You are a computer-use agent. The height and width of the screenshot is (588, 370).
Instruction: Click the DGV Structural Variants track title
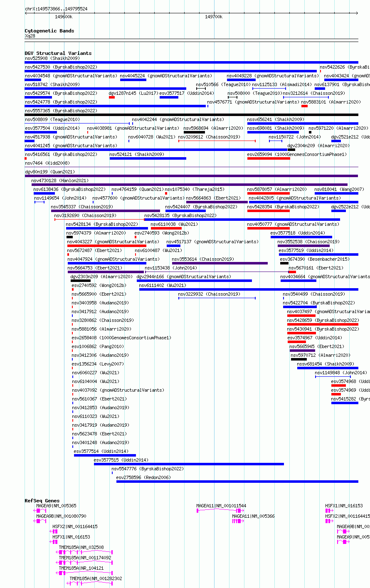click(x=58, y=53)
